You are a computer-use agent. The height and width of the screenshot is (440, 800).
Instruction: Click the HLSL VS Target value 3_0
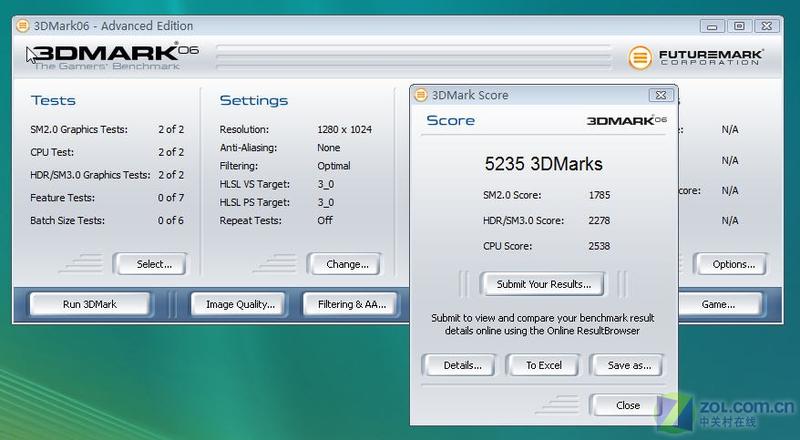point(326,184)
